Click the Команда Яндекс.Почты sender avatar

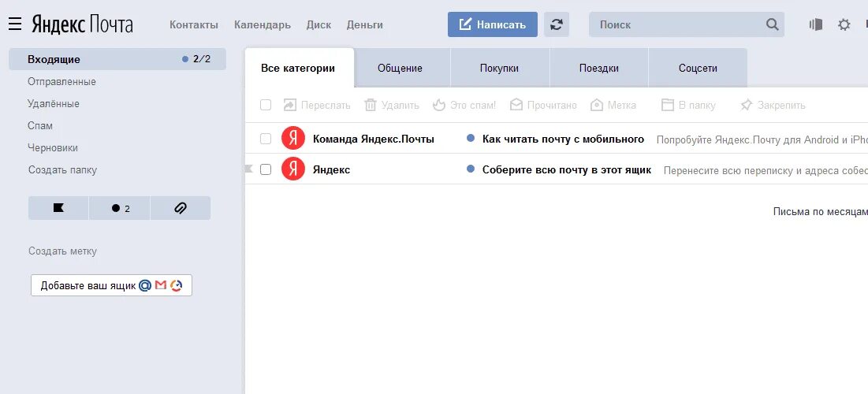(292, 139)
